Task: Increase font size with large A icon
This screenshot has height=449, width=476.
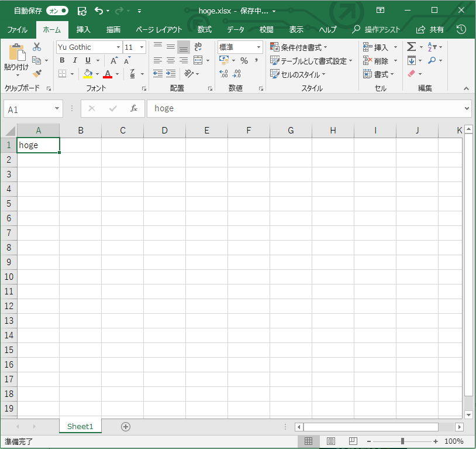Action: (x=114, y=60)
